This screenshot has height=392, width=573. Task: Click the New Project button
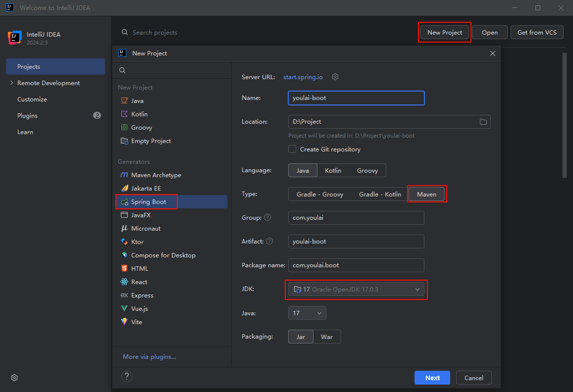445,33
